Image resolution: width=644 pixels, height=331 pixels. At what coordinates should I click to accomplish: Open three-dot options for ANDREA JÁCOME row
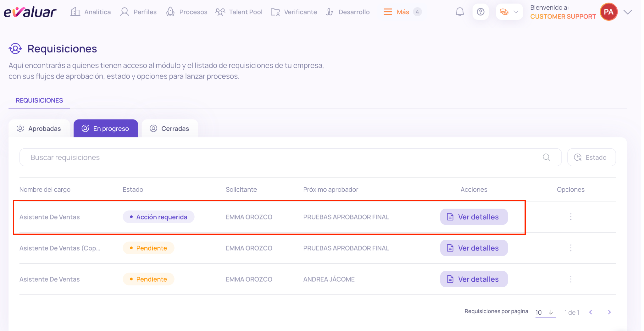click(571, 279)
